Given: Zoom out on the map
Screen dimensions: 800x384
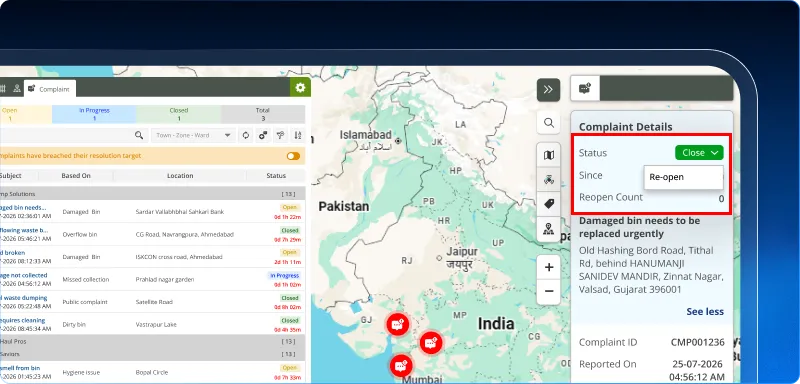Looking at the screenshot, I should point(548,292).
